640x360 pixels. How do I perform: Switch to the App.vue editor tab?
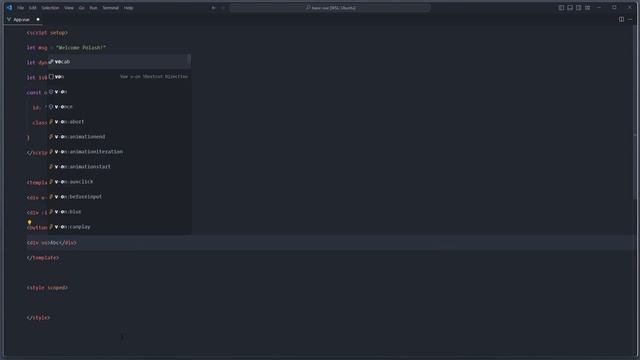[22, 20]
